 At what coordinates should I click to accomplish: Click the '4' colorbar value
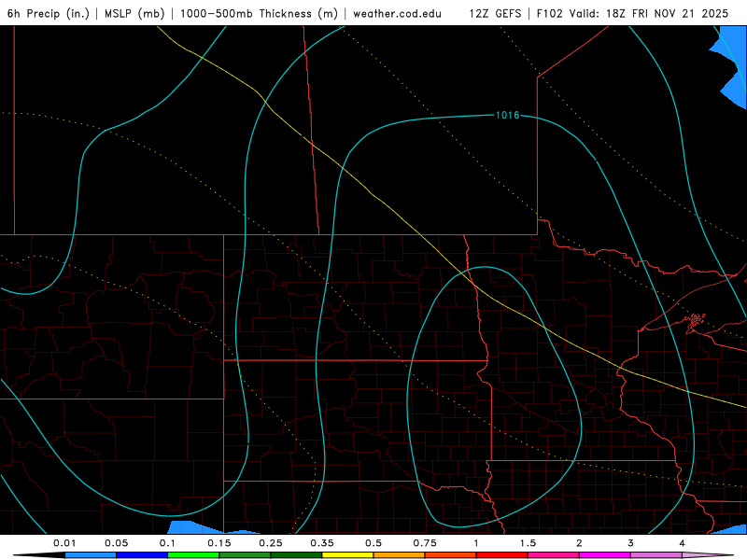tap(683, 543)
